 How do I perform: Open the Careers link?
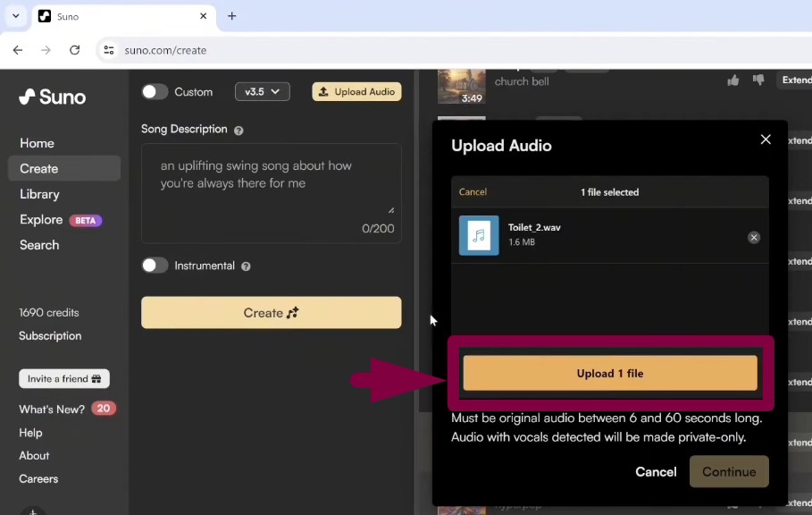tap(38, 478)
